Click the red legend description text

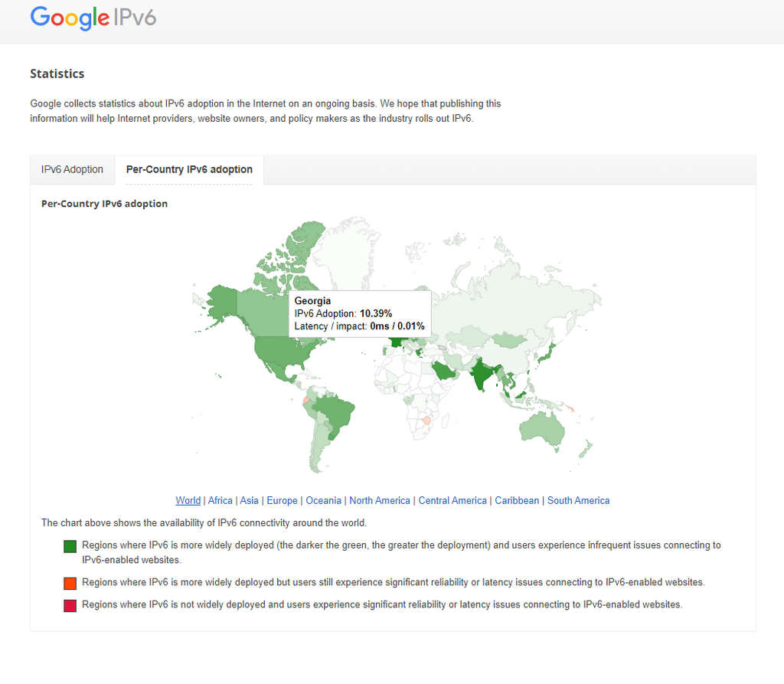coord(382,604)
